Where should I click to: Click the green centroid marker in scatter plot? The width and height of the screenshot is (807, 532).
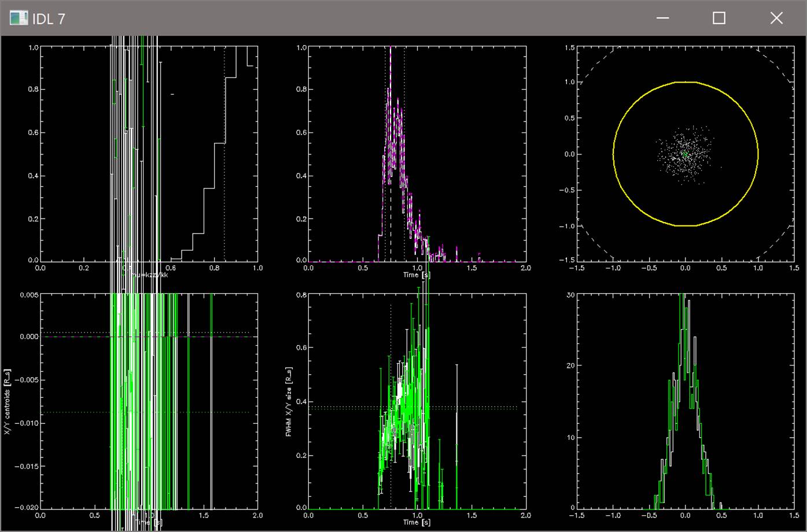coord(686,154)
